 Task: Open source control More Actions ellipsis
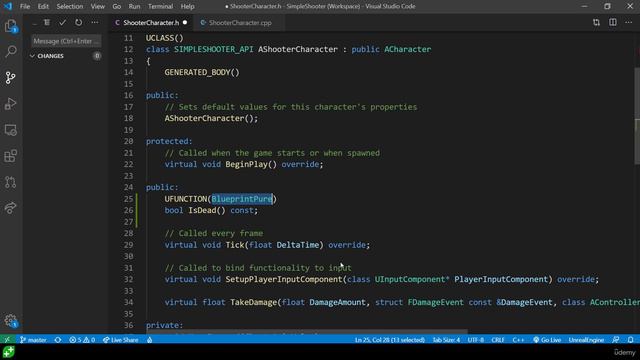[x=95, y=23]
